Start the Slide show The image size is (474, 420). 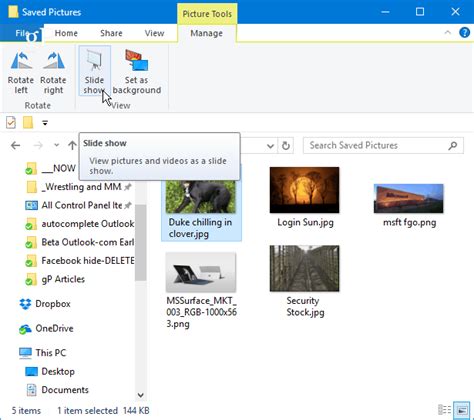tap(94, 71)
